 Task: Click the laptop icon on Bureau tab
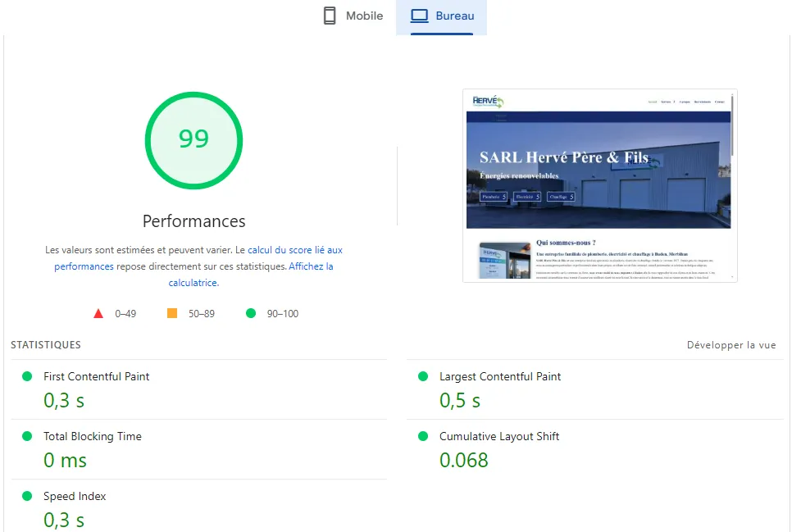[419, 16]
